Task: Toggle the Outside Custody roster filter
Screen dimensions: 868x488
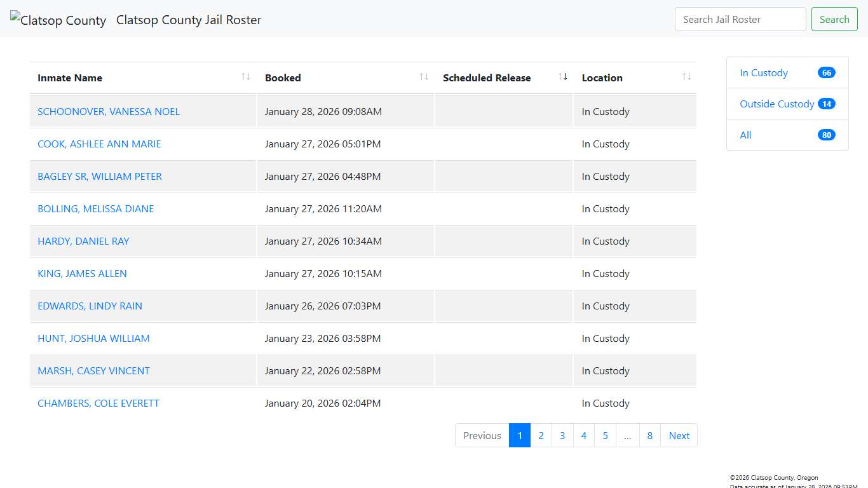Action: (x=776, y=104)
